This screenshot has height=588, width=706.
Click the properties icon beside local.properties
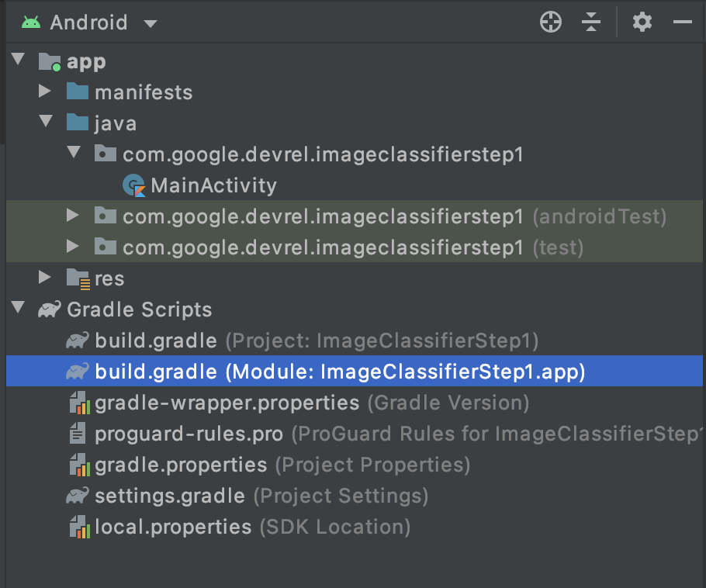click(77, 527)
